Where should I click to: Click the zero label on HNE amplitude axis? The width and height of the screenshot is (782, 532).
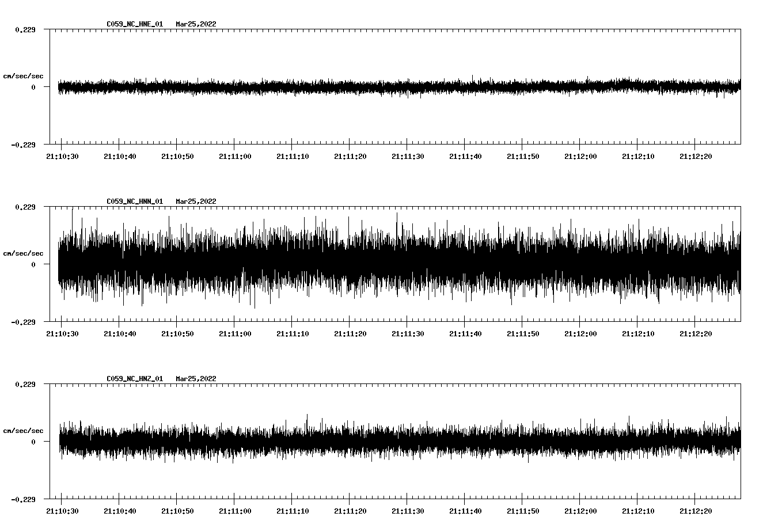(x=33, y=87)
